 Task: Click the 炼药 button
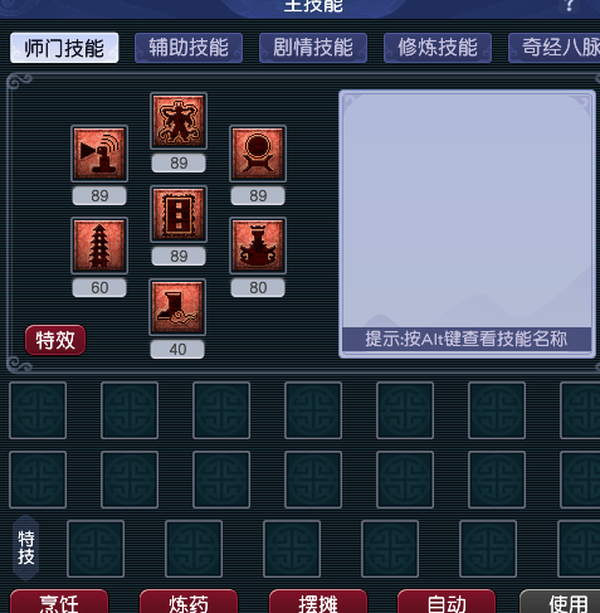(x=188, y=602)
